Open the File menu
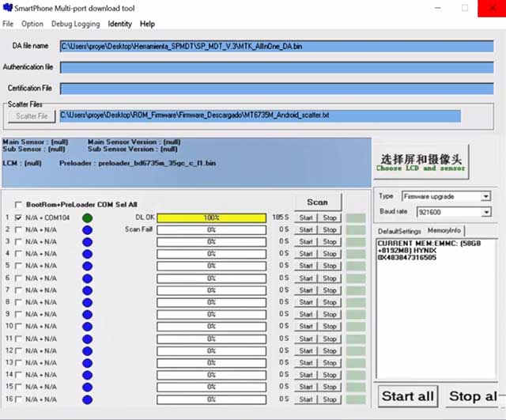Viewport: 506px width, 420px height. (8, 24)
